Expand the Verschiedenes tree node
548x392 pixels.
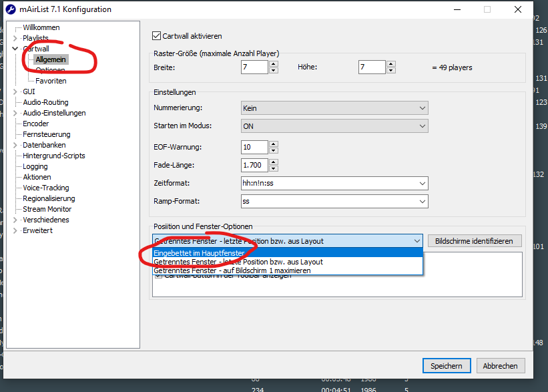15,220
